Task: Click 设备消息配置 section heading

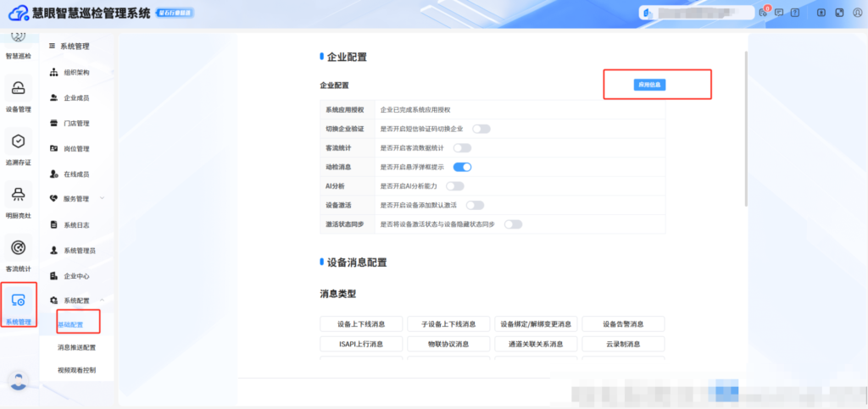Action: tap(357, 263)
